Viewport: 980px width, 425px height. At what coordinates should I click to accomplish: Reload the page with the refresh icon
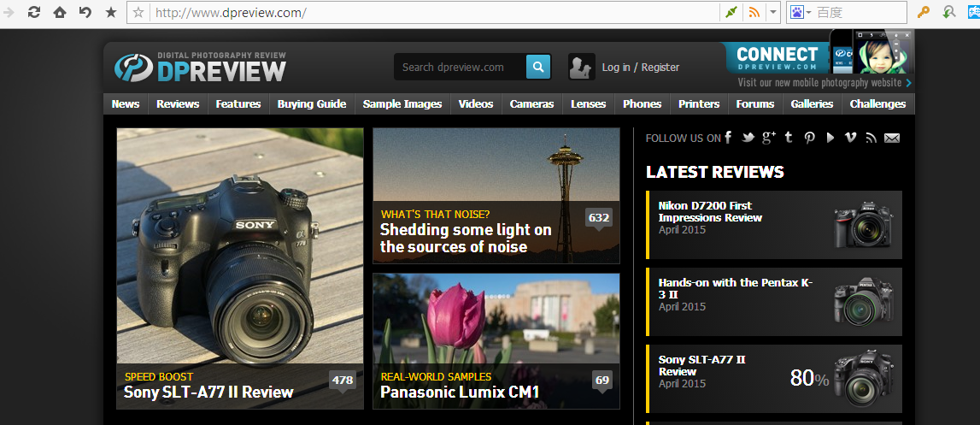coord(34,13)
